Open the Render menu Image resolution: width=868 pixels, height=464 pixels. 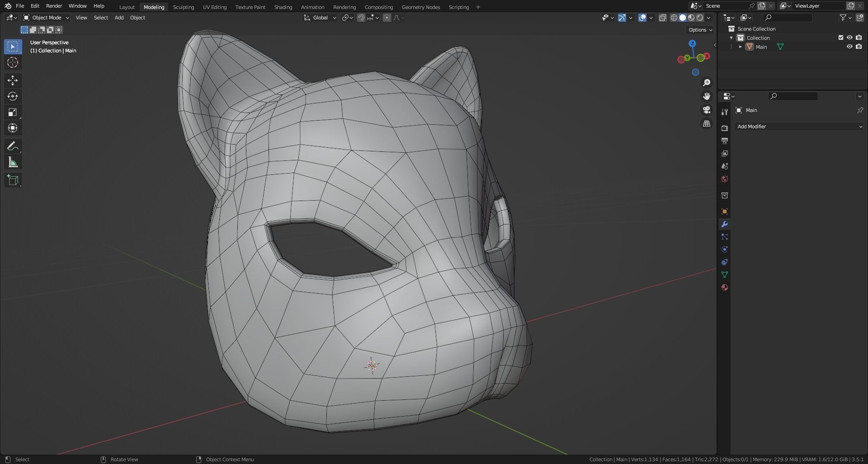(x=54, y=6)
